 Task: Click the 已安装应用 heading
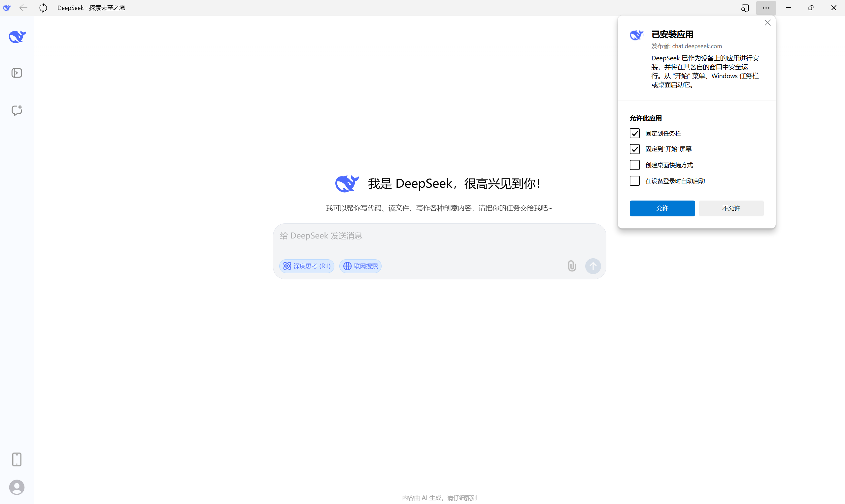point(672,34)
